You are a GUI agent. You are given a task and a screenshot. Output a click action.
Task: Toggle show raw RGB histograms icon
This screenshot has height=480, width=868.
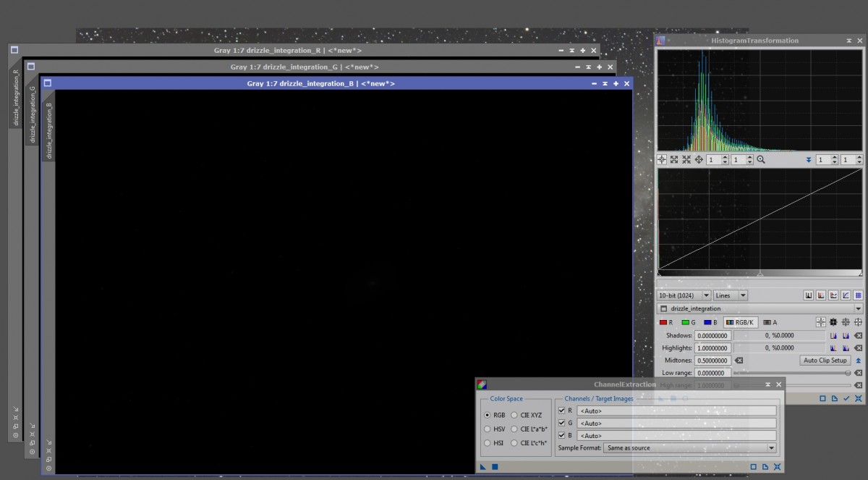pyautogui.click(x=833, y=295)
